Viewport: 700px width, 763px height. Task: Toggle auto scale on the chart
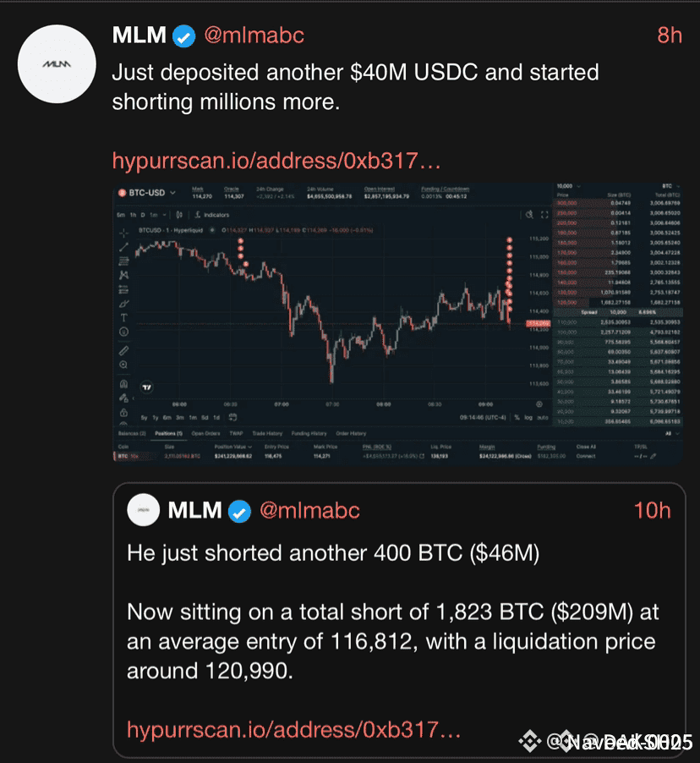click(x=542, y=417)
